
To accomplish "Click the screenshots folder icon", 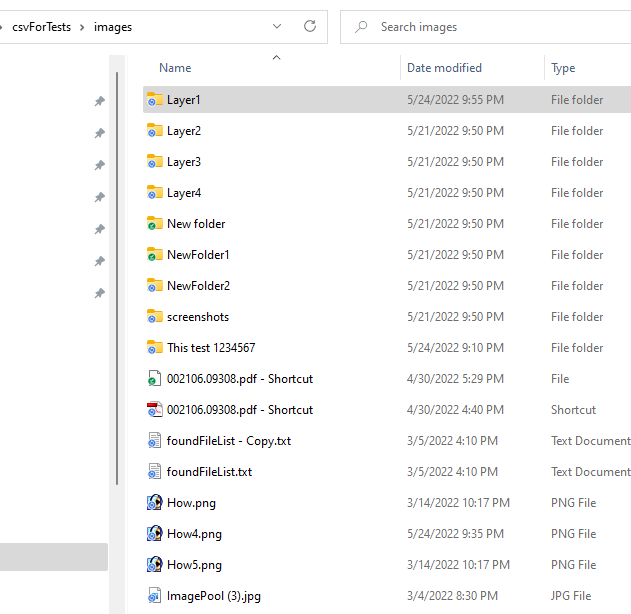I will tap(155, 316).
